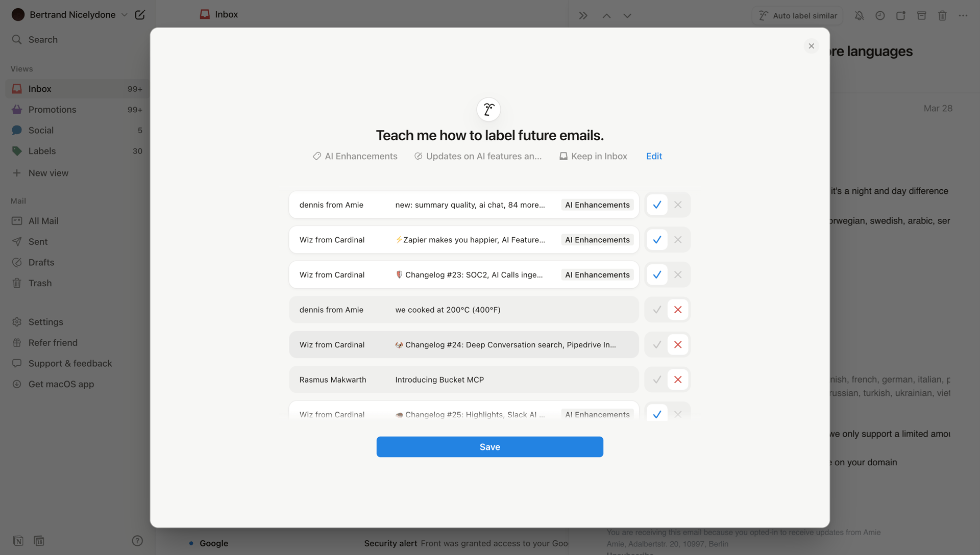The width and height of the screenshot is (980, 555).
Task: Archive the open email via archive icon
Action: pos(921,15)
